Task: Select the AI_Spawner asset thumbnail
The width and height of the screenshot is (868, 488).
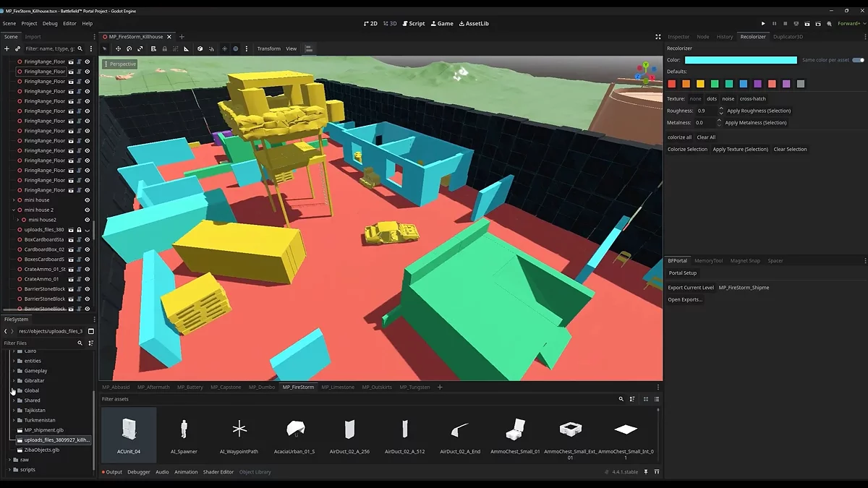Action: click(x=184, y=433)
